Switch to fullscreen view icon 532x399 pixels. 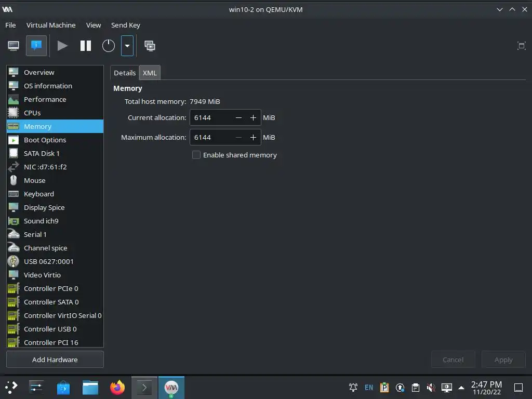coord(522,46)
